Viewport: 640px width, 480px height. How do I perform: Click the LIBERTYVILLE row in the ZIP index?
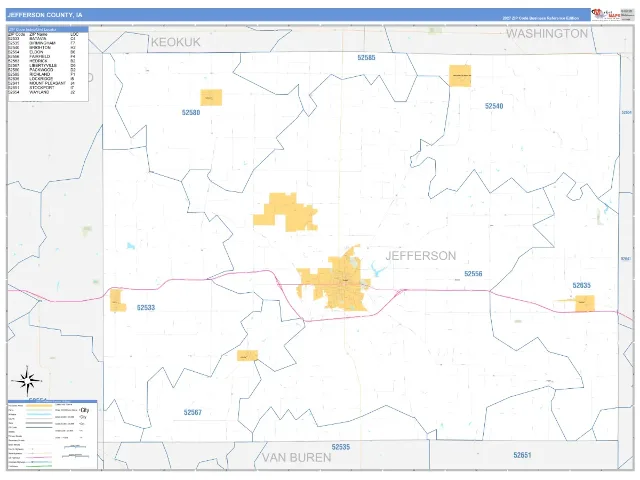[42, 65]
